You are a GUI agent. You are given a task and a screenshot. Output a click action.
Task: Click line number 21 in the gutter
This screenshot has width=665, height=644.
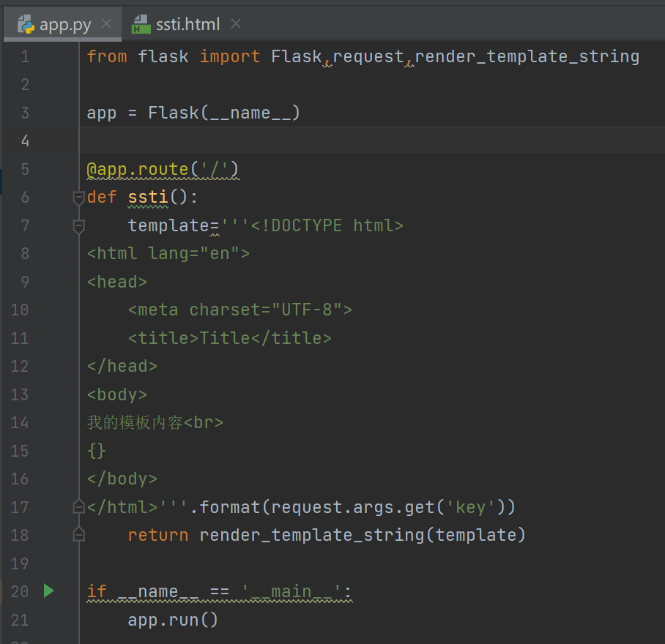pyautogui.click(x=20, y=620)
